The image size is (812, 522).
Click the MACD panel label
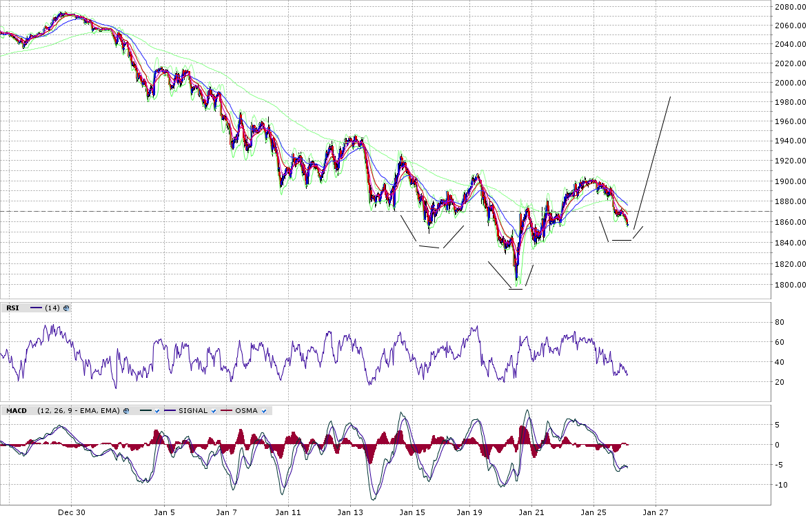[17, 411]
